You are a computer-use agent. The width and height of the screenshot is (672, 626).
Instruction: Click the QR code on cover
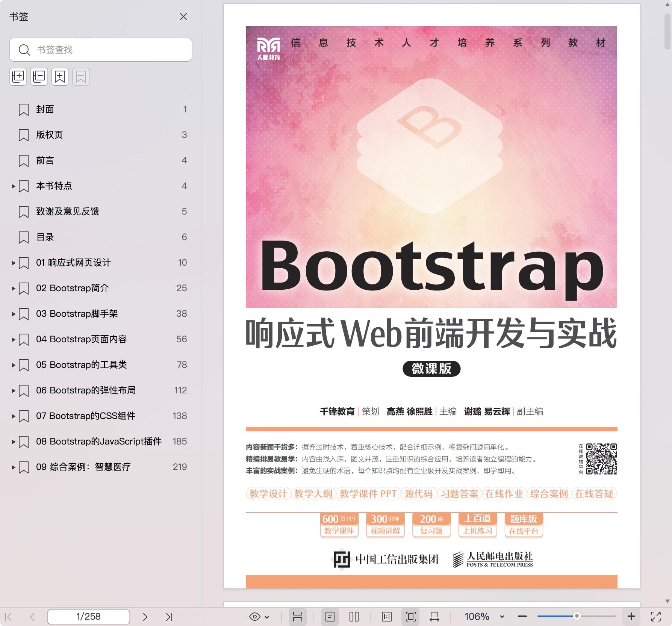point(601,459)
